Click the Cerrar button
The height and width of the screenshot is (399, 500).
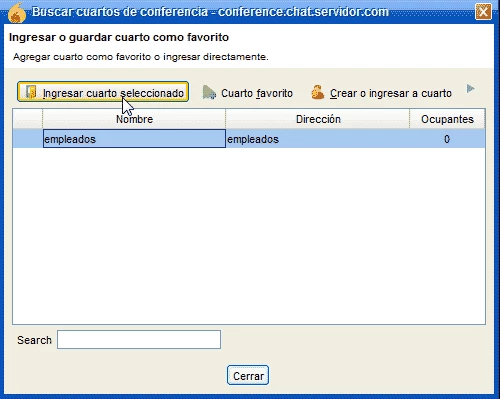pyautogui.click(x=248, y=376)
